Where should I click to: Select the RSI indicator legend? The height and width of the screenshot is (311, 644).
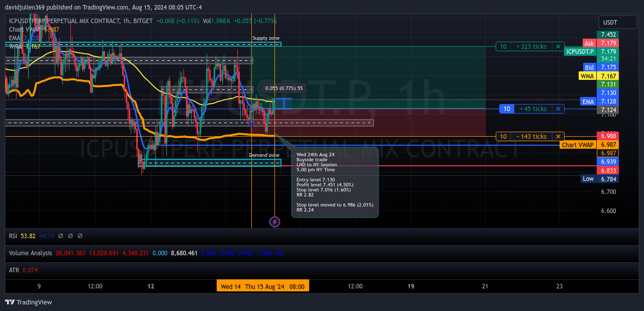(14, 236)
